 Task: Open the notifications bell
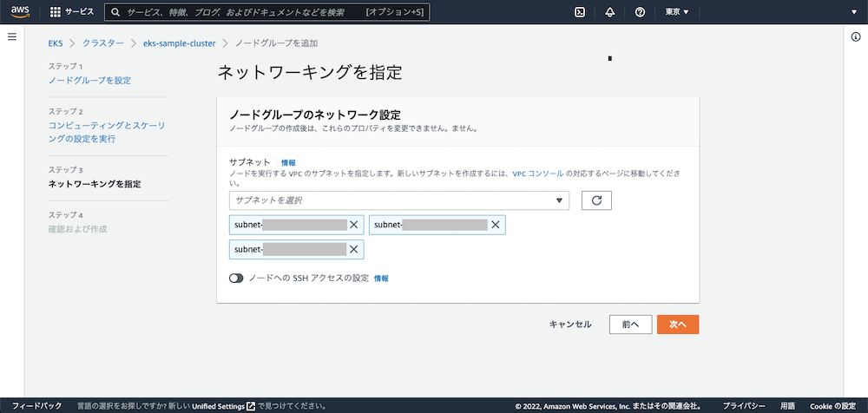pos(610,12)
